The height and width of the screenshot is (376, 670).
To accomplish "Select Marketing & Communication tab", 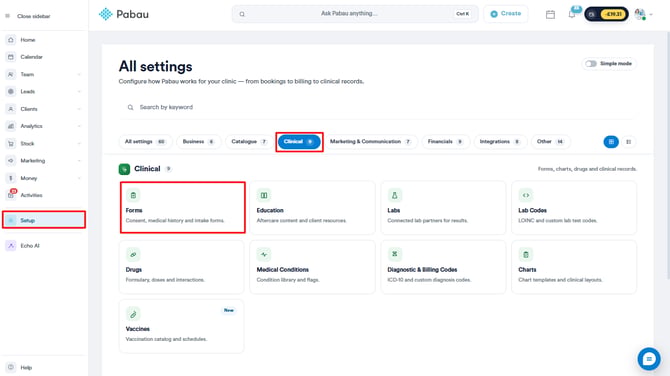I will [x=370, y=141].
